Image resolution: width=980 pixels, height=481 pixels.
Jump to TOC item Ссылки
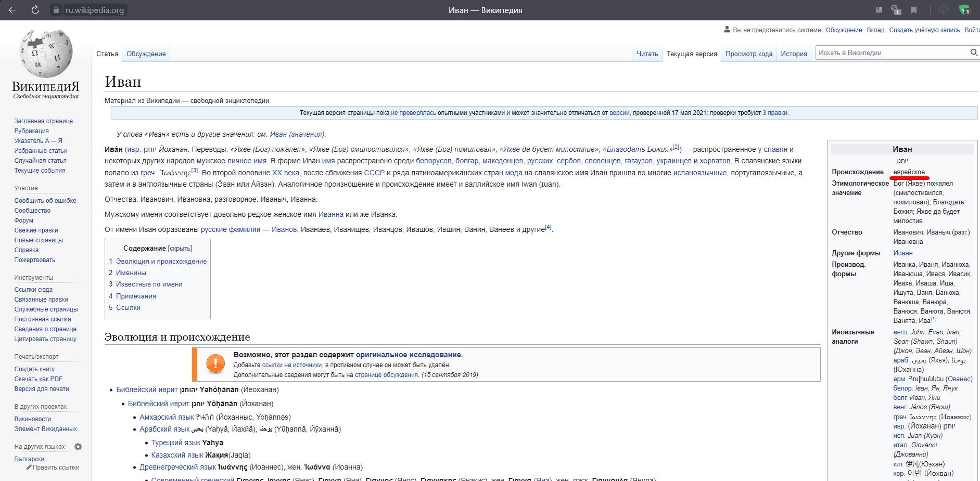pos(128,308)
